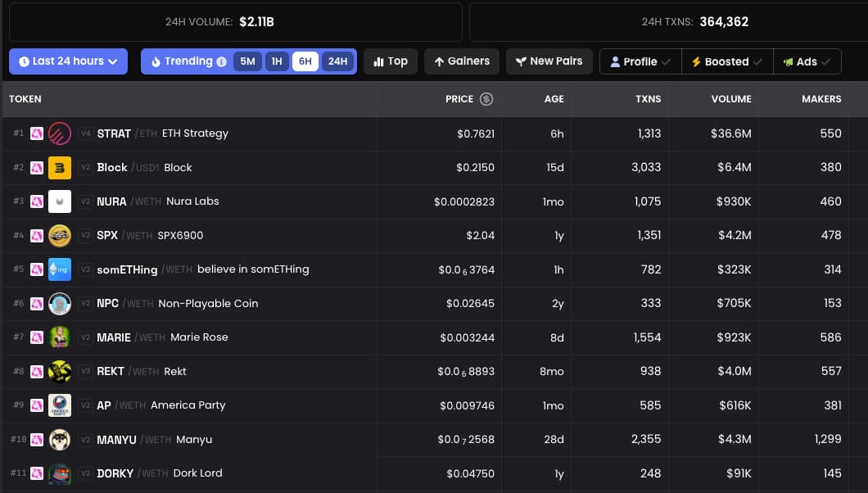Click the Top ranking button

tap(391, 61)
